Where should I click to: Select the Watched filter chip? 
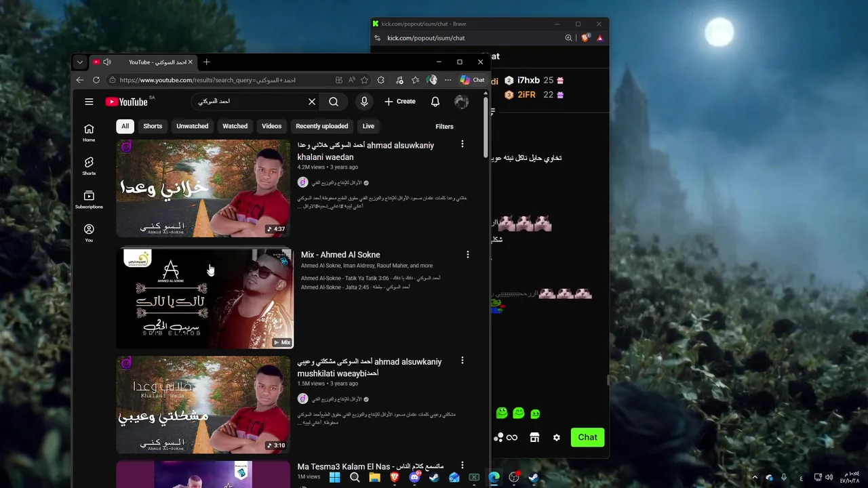click(x=235, y=126)
